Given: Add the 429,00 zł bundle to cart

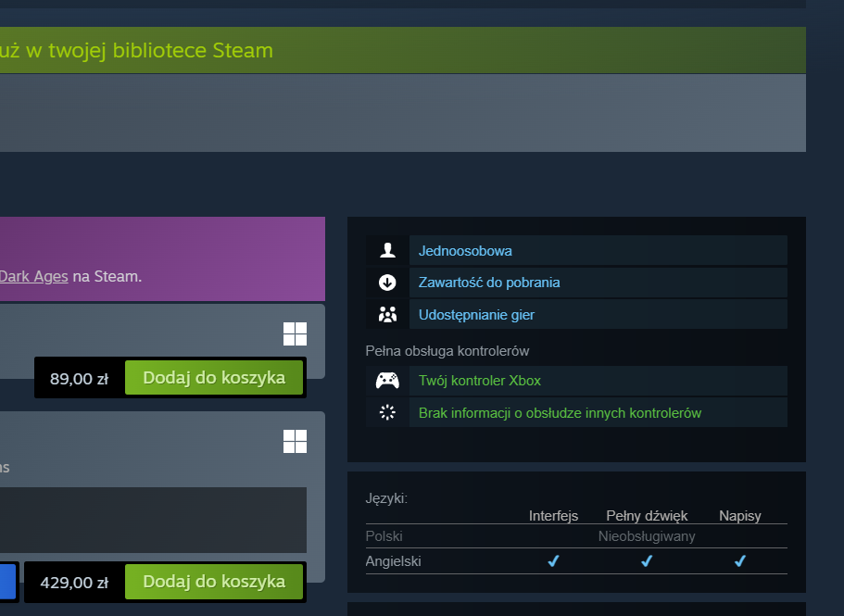Looking at the screenshot, I should tap(214, 582).
